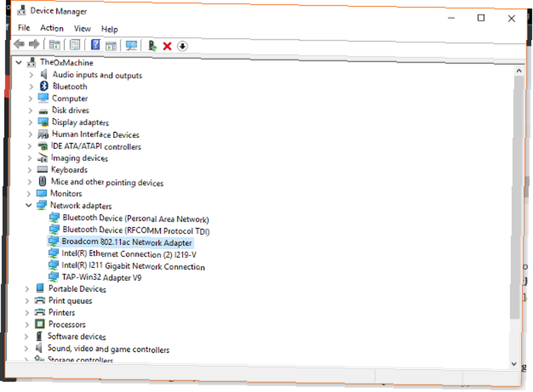Select TAP-Win32 Adapter V9 label
Viewport: 533px width, 392px height.
click(101, 277)
